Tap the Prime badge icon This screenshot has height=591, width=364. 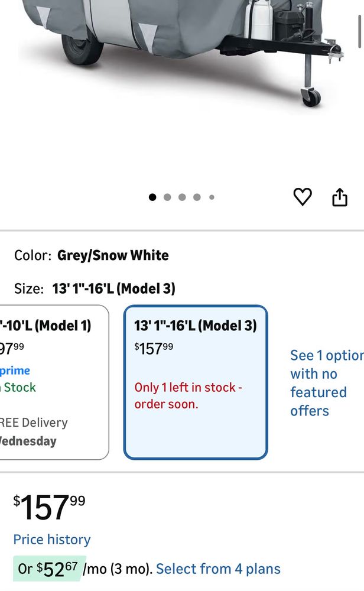click(14, 371)
